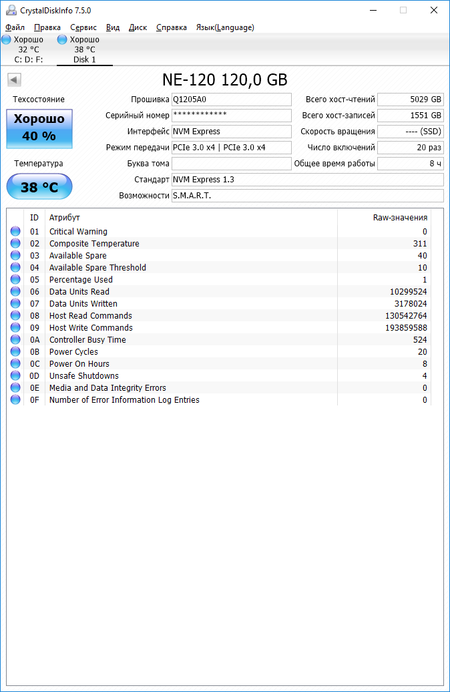Select the Composite Temperature attribute text

[94, 243]
